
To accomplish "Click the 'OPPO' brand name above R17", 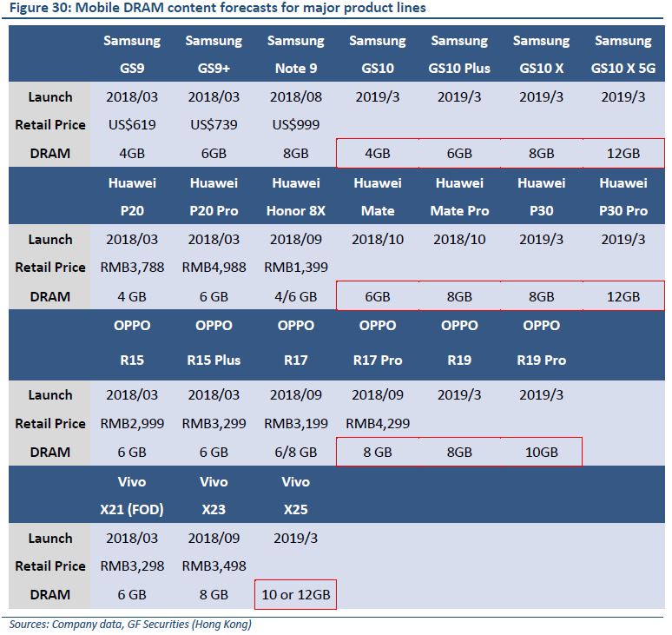I will coord(296,326).
